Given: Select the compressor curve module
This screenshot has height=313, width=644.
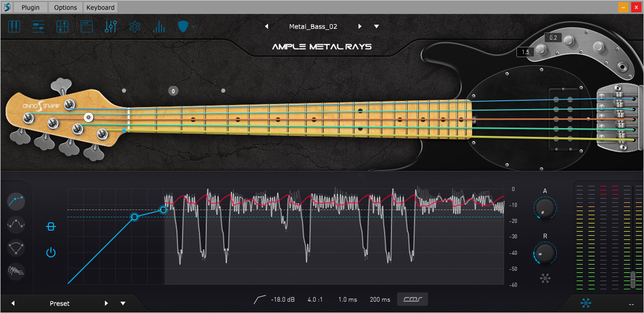Looking at the screenshot, I should [x=17, y=200].
